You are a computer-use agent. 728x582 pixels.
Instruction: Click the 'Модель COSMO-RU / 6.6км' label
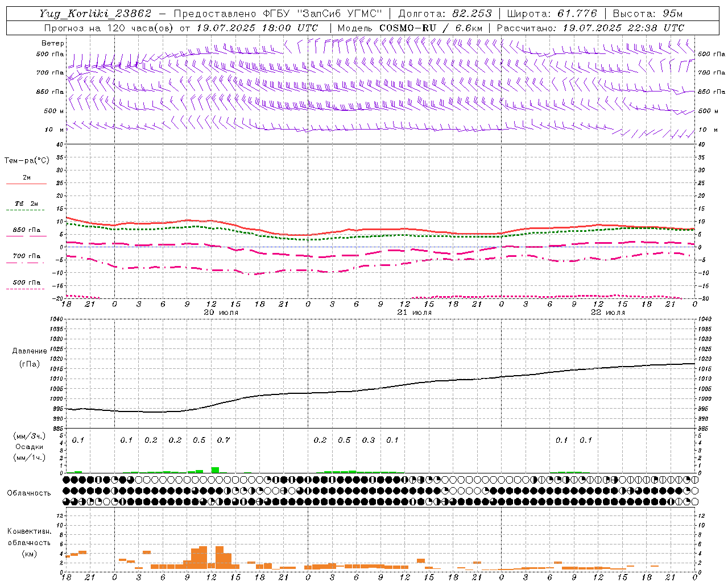(410, 28)
